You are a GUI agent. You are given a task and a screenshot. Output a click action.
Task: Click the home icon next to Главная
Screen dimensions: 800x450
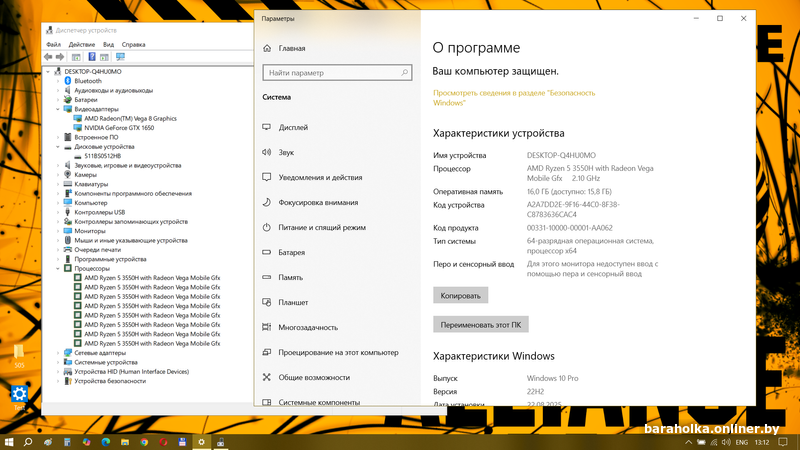click(x=267, y=48)
